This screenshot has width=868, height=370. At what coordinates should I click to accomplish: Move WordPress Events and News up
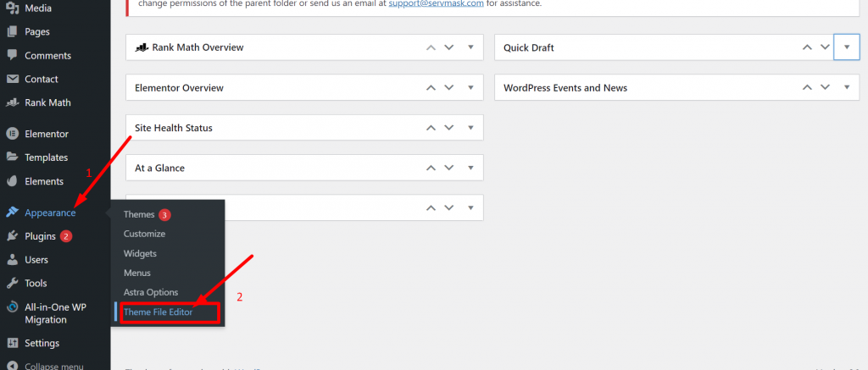(807, 87)
